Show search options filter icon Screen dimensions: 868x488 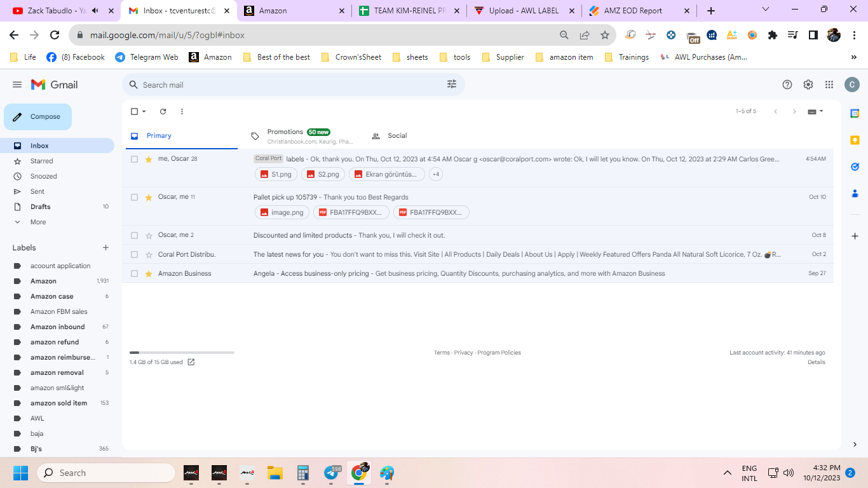tap(452, 85)
